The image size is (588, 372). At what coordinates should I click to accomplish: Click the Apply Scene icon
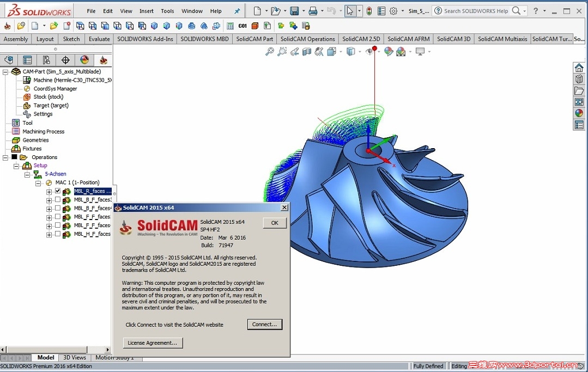(401, 52)
